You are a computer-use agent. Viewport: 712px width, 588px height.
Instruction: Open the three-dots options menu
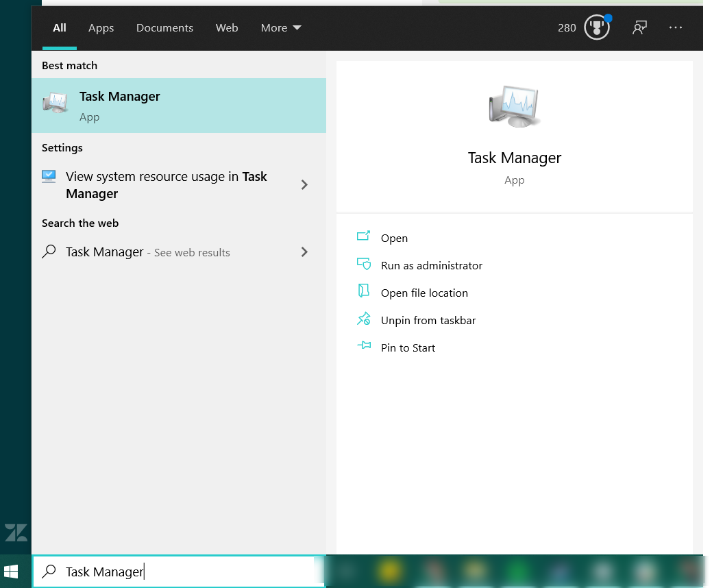675,27
